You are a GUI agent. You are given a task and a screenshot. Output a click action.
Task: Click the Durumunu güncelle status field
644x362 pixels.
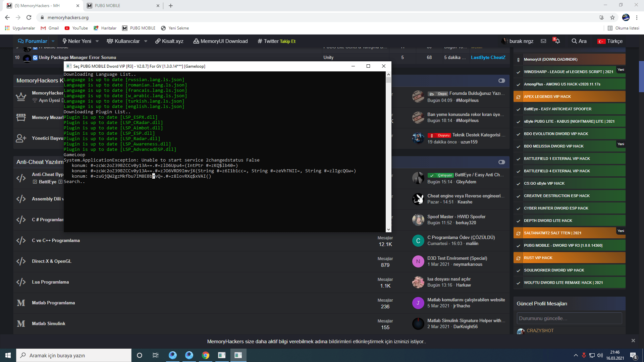pos(569,318)
